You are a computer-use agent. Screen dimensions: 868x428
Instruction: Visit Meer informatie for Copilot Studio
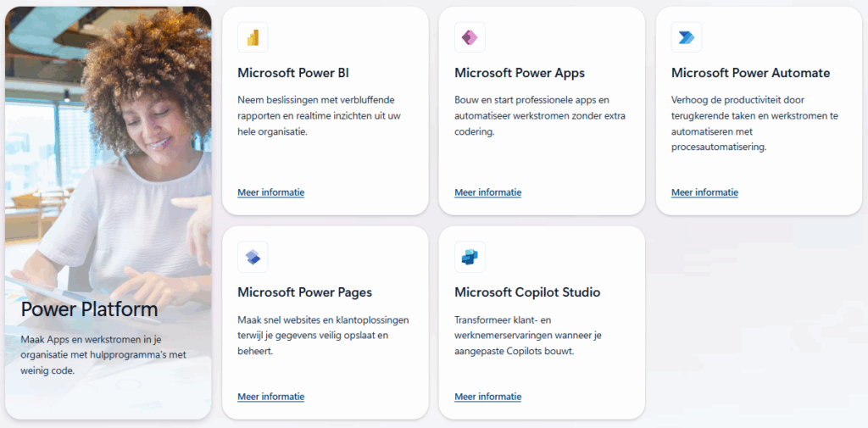[x=487, y=397]
